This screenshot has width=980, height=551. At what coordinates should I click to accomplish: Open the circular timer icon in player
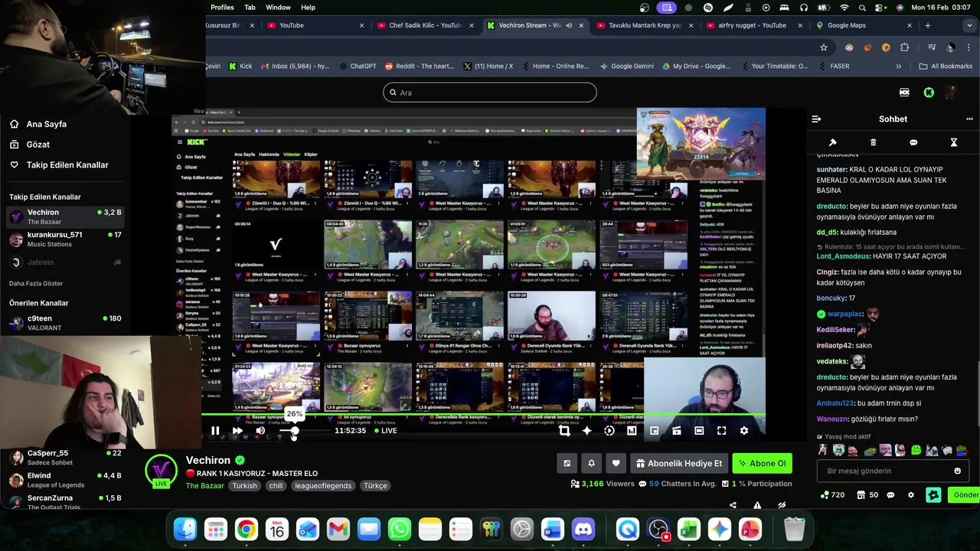(x=609, y=431)
